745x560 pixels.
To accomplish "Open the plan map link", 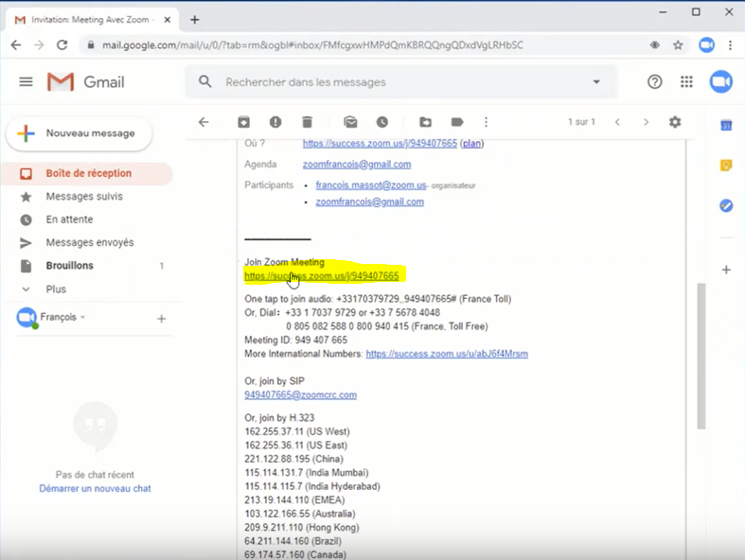I will [x=471, y=143].
